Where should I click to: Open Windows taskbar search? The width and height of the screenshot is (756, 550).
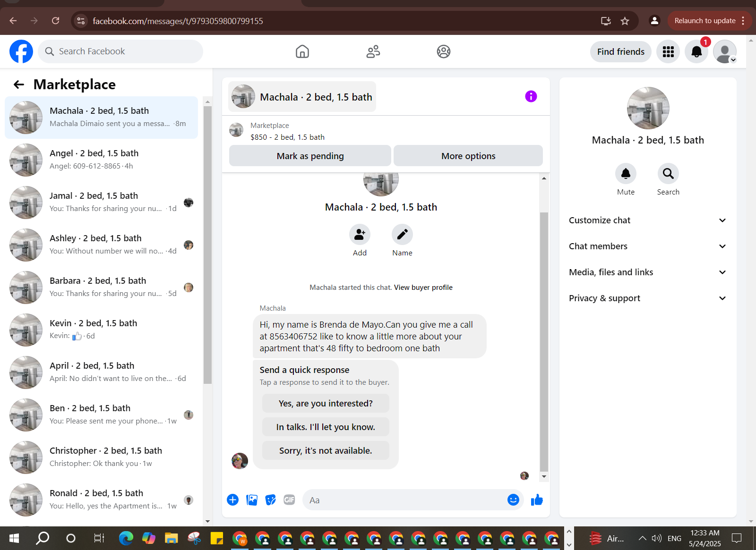click(x=43, y=538)
